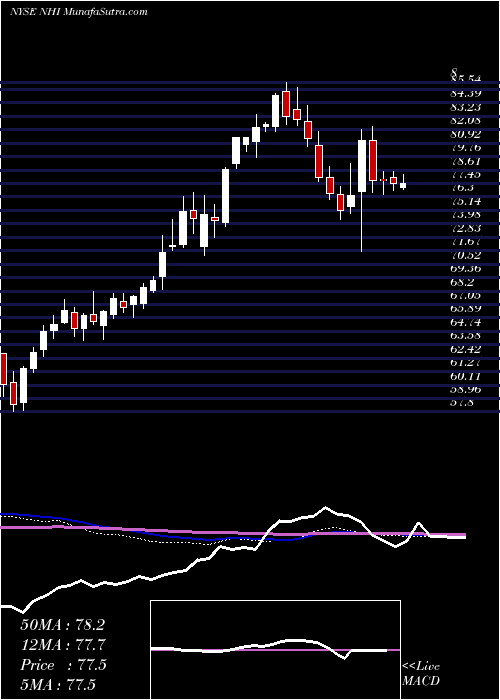Screen dimensions: 500x700
Task: Select the Price : 77.5 value
Action: pos(63,665)
